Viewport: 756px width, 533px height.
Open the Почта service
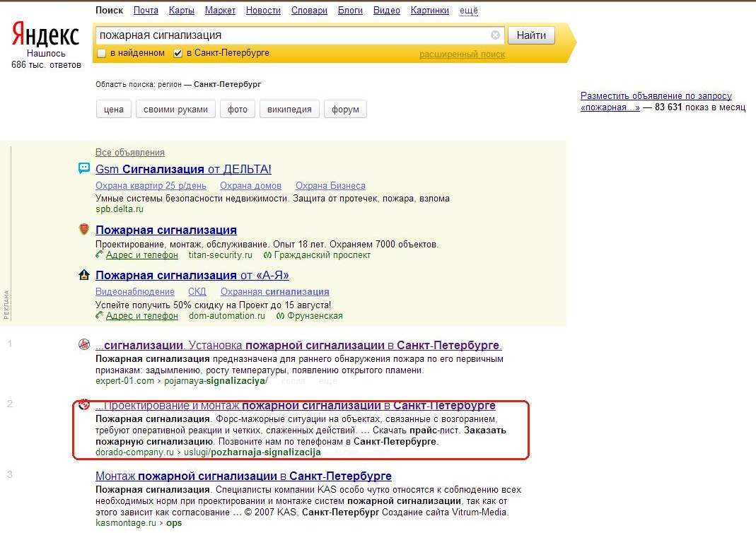click(x=146, y=11)
